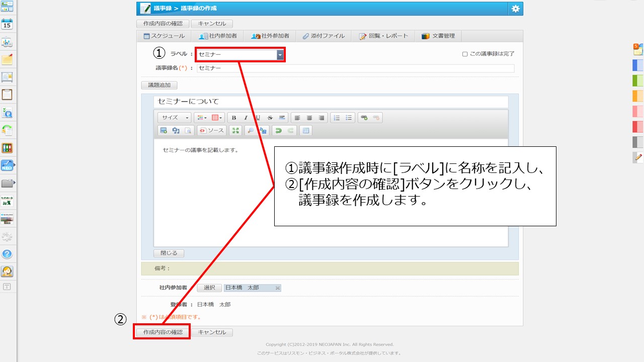This screenshot has width=644, height=362.
Task: Open the table insert dropdown
Action: pyautogui.click(x=217, y=118)
